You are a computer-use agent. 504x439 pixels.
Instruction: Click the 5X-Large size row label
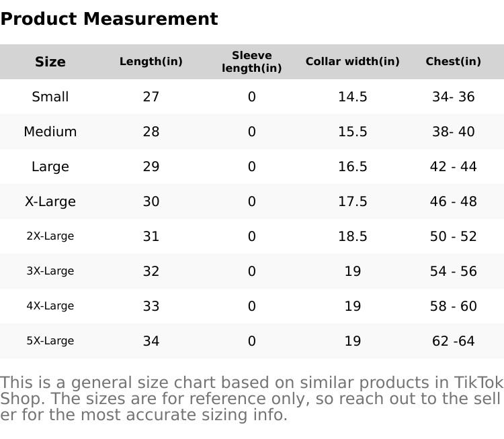(x=50, y=341)
